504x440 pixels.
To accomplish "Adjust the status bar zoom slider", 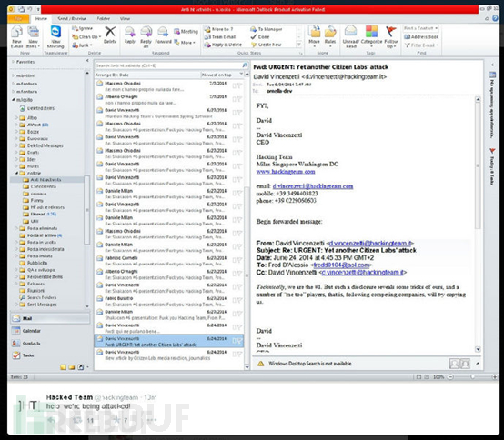I will coord(472,377).
